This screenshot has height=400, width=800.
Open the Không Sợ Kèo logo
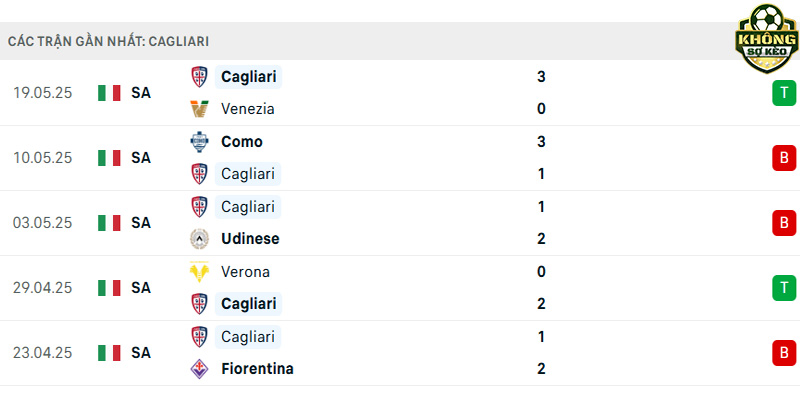click(x=766, y=38)
